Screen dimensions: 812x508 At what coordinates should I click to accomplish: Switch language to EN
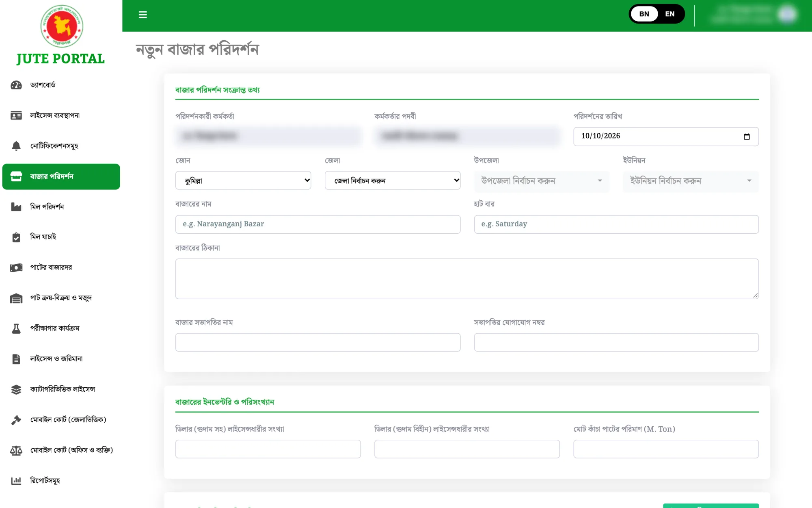pos(670,14)
